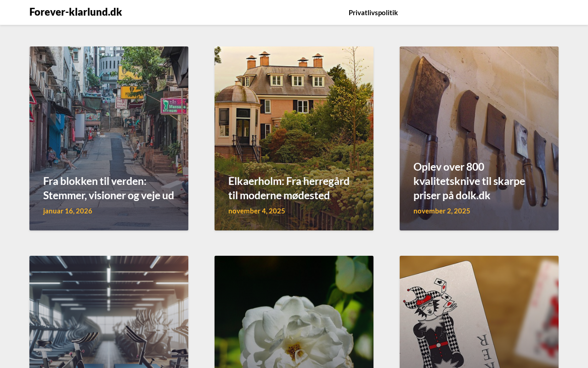Open "Oplev over 800 kvalitetsknive" headline
Image resolution: width=588 pixels, height=368 pixels.
coord(469,181)
